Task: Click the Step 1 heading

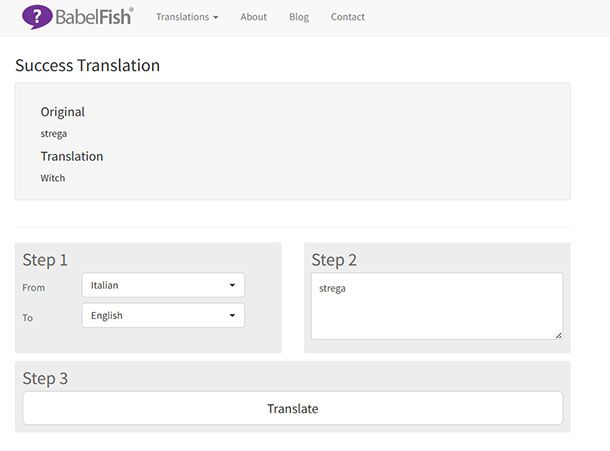Action: (45, 260)
